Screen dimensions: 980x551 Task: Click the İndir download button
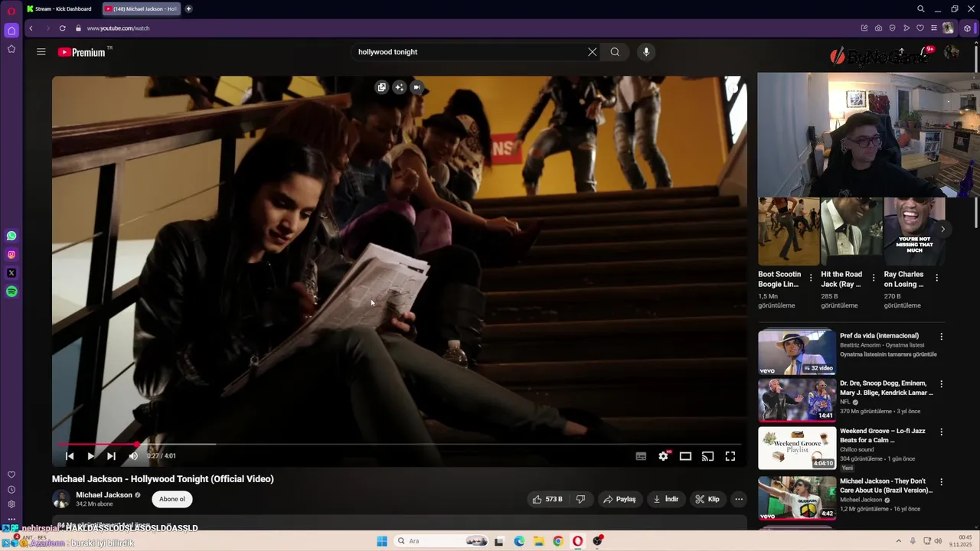point(665,499)
